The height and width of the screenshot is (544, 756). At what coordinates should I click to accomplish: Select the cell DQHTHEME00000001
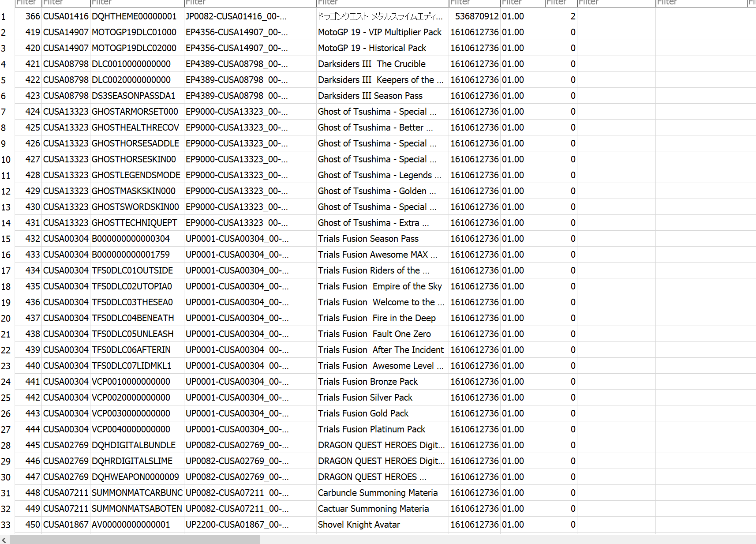click(137, 16)
